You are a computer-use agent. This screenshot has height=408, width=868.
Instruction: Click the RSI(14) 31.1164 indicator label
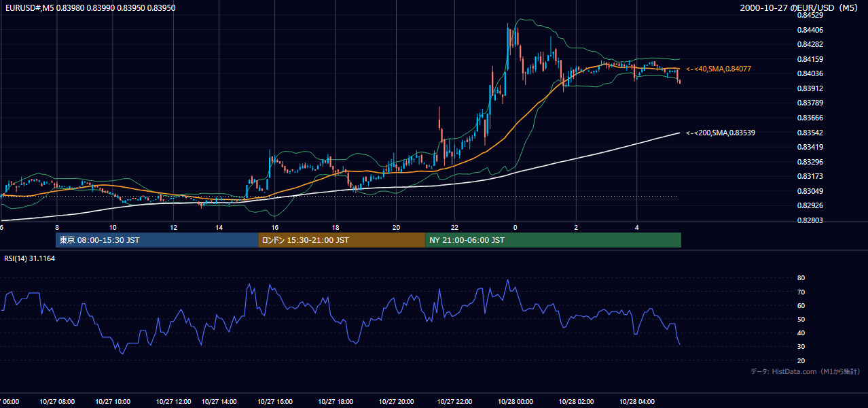click(x=30, y=258)
